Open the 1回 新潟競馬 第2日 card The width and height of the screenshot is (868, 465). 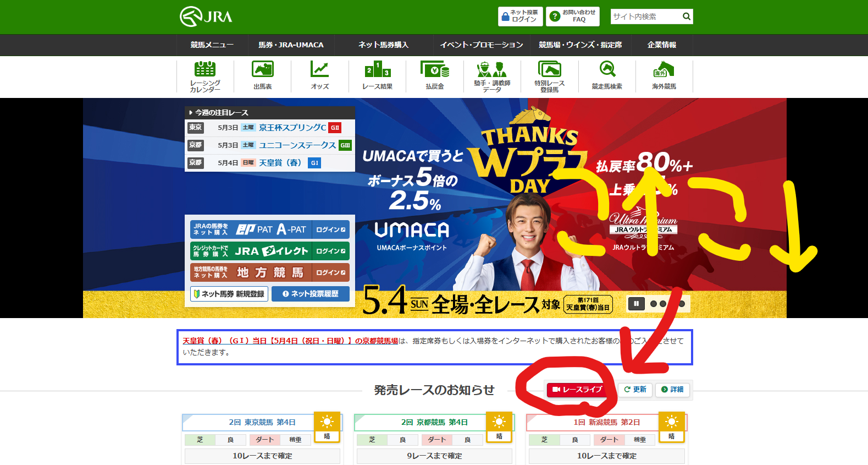[x=607, y=423]
